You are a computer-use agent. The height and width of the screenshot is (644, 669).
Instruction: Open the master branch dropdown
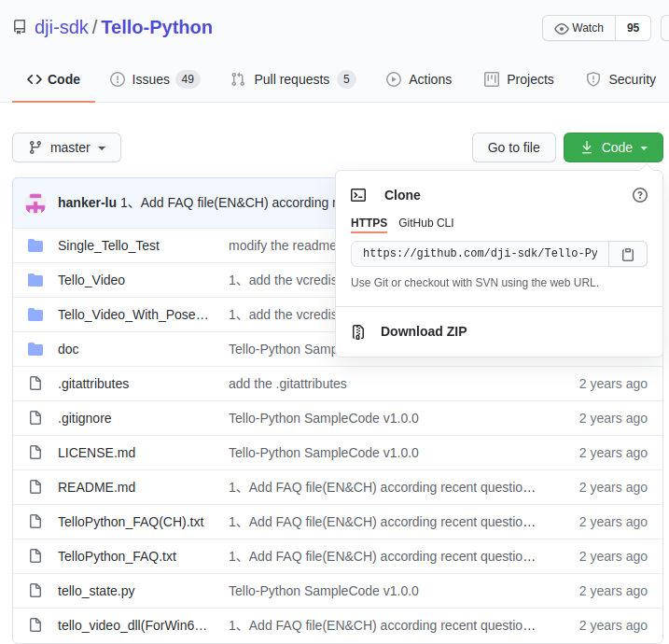pos(66,147)
